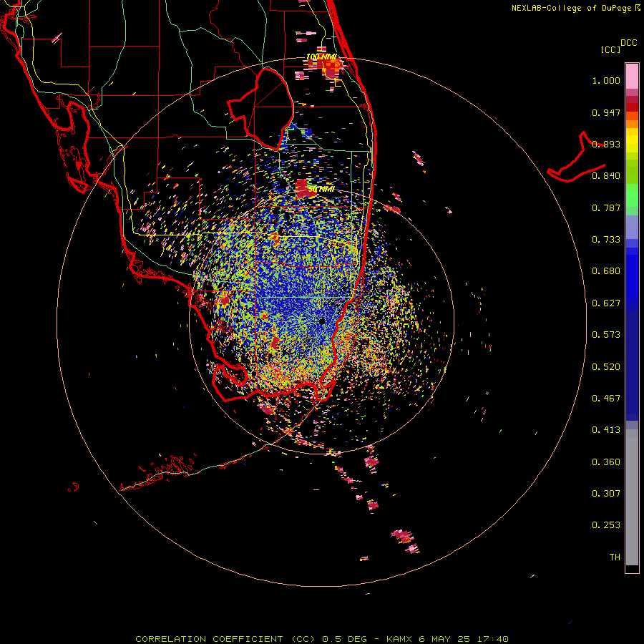The image size is (644, 644).
Task: Click the 0.733 scale value
Action: click(x=606, y=240)
